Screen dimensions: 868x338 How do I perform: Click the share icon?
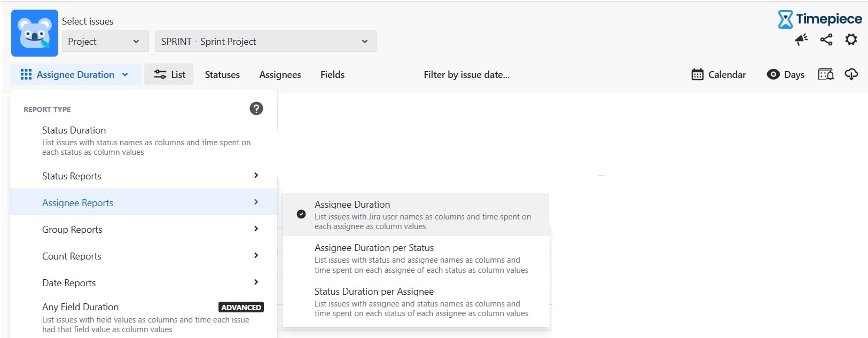click(826, 40)
